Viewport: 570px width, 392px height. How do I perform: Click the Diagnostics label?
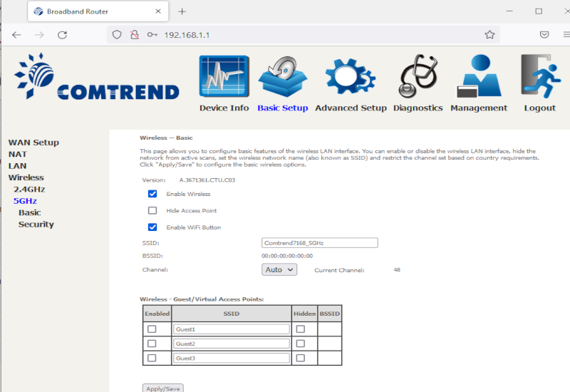tap(418, 108)
